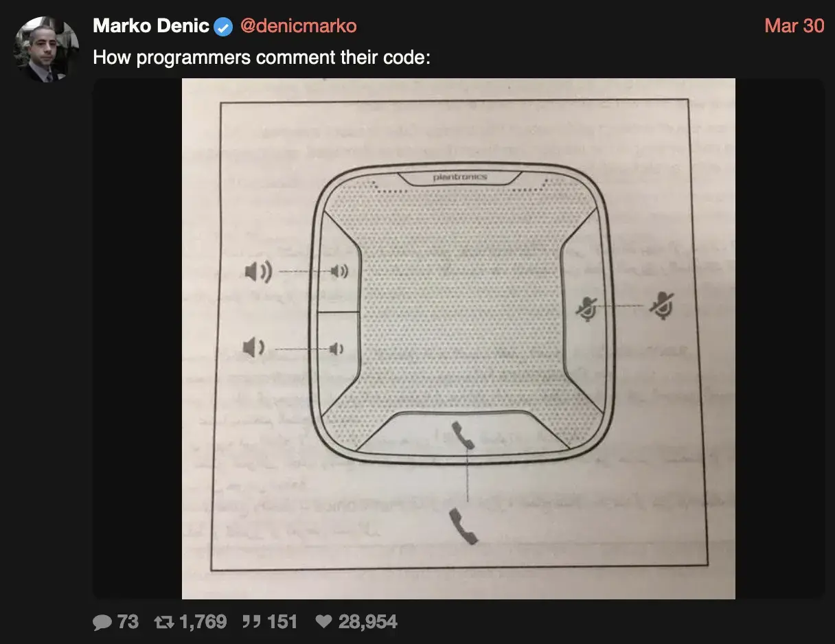Click the retweet arrows icon
The image size is (835, 644).
[163, 622]
